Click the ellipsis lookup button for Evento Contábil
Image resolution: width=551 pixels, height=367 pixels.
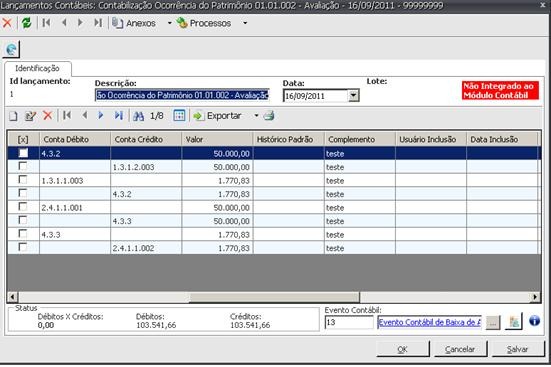coord(493,322)
